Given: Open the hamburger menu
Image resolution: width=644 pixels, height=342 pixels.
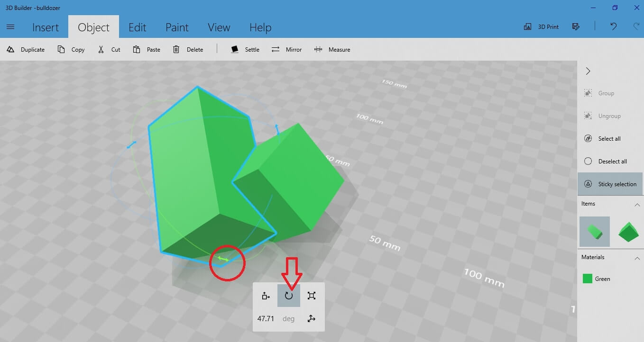Looking at the screenshot, I should tap(10, 27).
